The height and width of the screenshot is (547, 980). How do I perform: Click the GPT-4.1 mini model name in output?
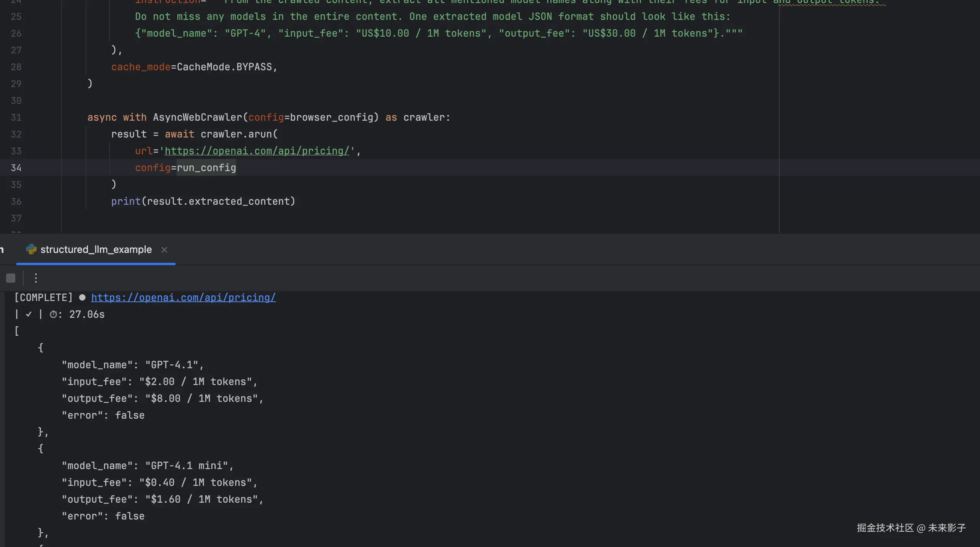coord(187,466)
